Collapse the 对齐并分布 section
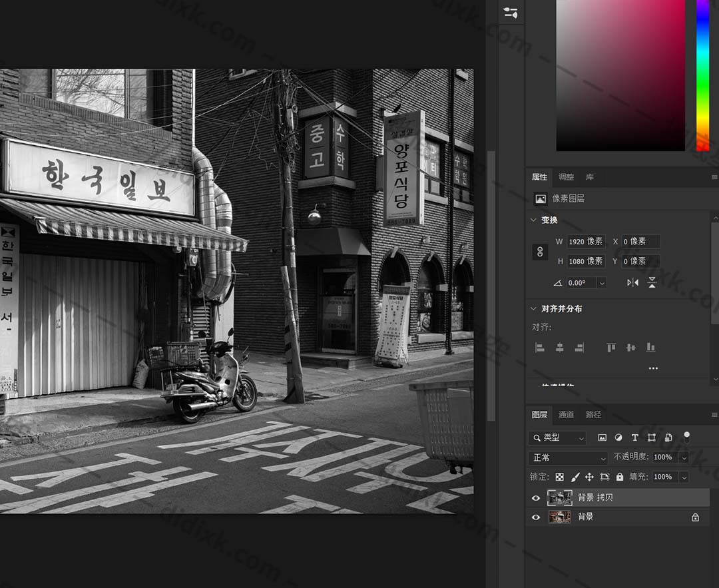719x588 pixels. click(x=533, y=309)
